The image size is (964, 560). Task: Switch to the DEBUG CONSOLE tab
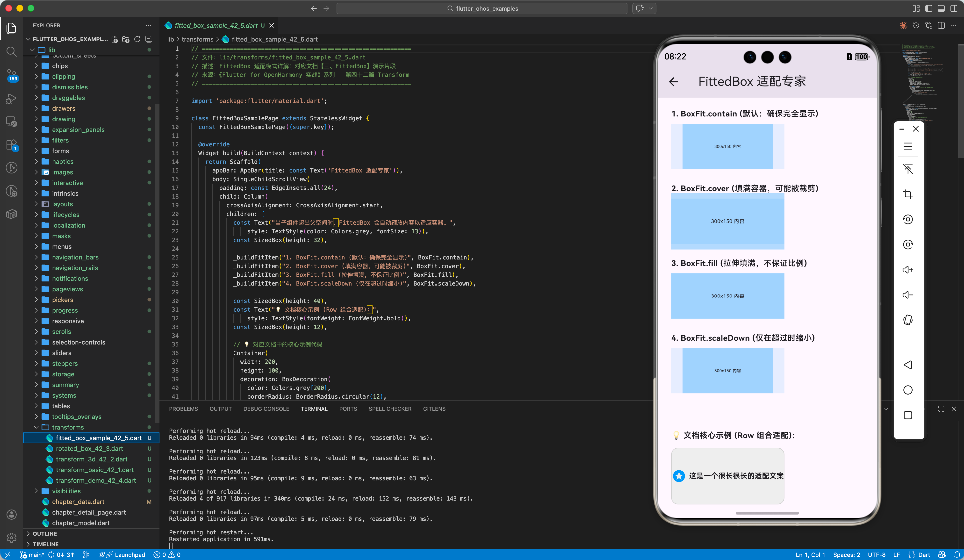coord(266,409)
